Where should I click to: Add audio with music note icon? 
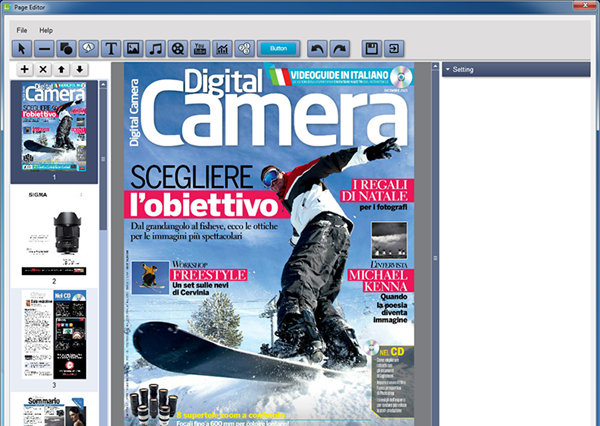[x=154, y=48]
